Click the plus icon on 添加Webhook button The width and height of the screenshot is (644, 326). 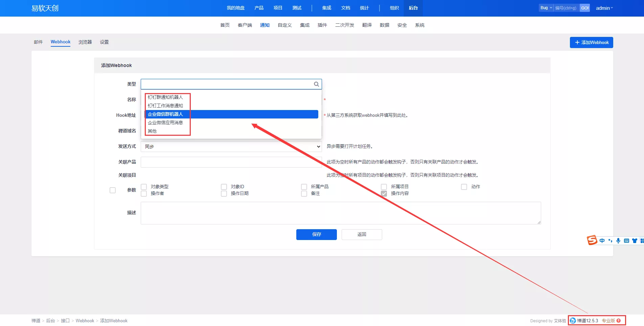tap(577, 42)
